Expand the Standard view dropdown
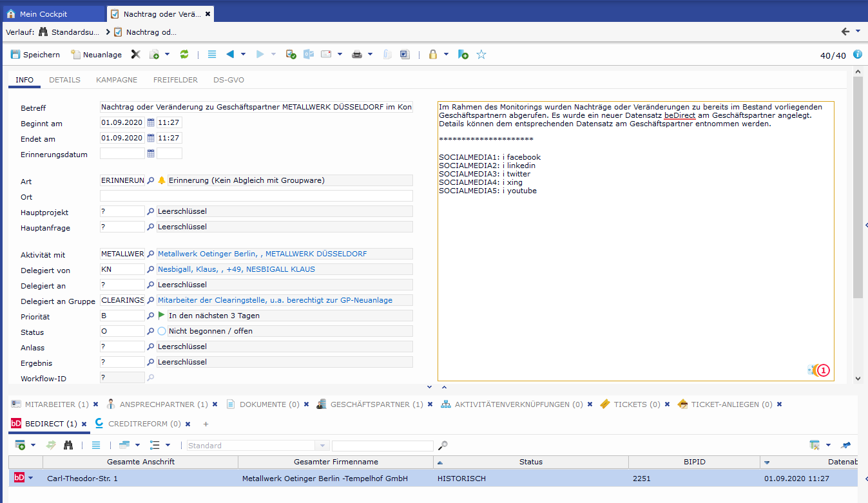868x503 pixels. coord(322,446)
